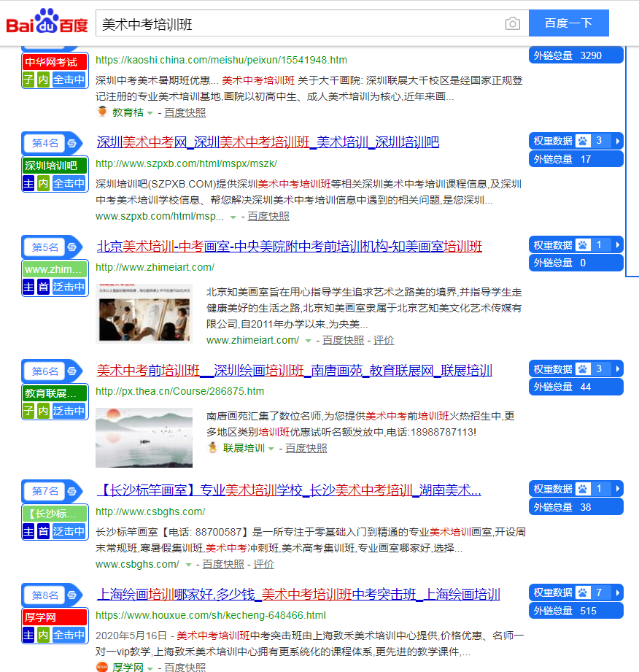The width and height of the screenshot is (639, 672).
Task: Click swirl icon beside 第5名 badge
Action: click(72, 247)
